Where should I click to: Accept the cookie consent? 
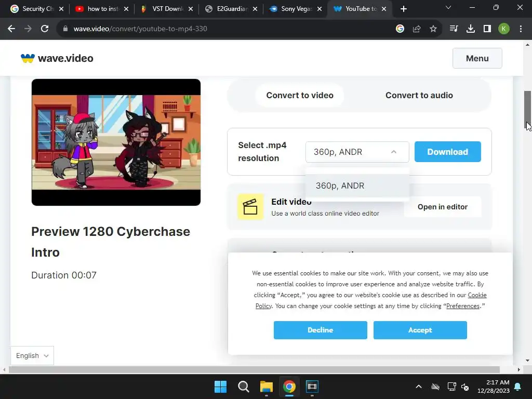420,330
